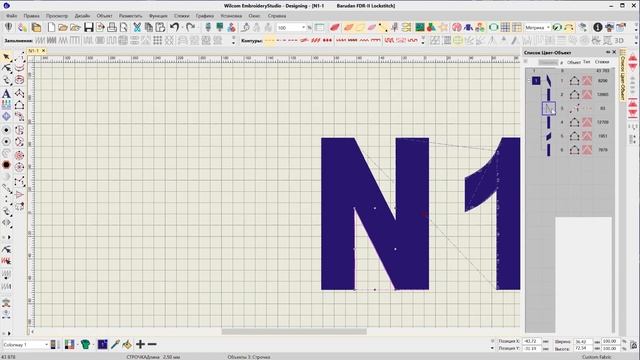Viewport: 640px width, 360px height.
Task: Click the yellow star icon
Action: [443, 27]
